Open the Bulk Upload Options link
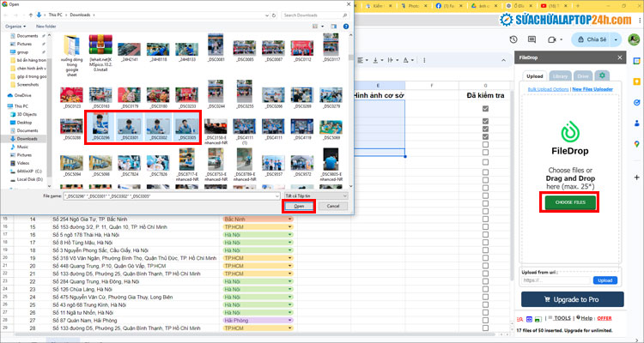 coord(548,89)
